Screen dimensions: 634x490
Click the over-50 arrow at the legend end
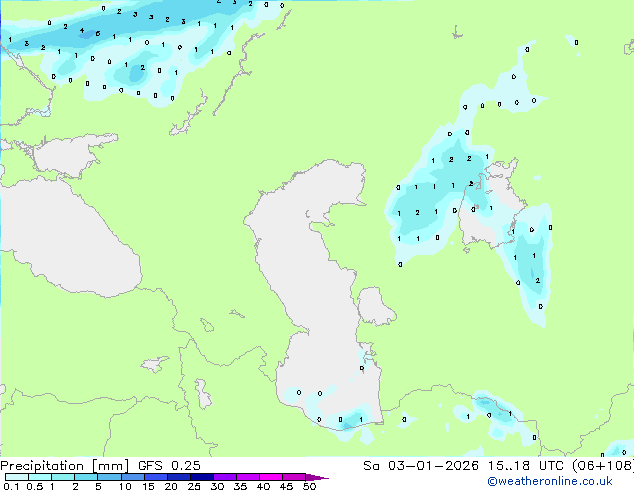point(316,477)
